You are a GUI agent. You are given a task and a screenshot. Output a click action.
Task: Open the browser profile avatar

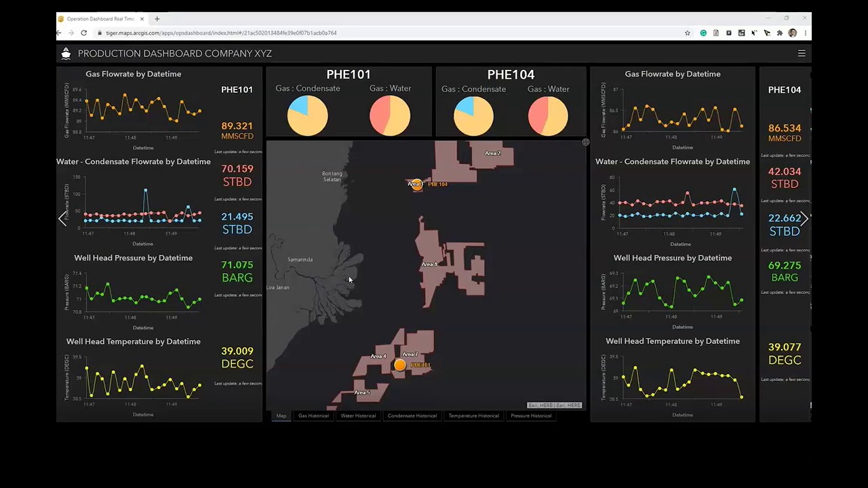tap(793, 33)
